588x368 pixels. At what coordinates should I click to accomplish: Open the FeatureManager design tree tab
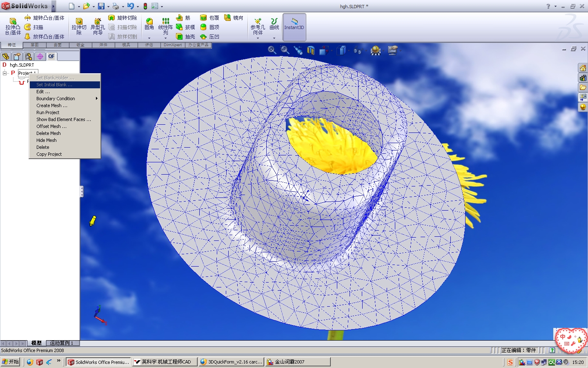6,56
